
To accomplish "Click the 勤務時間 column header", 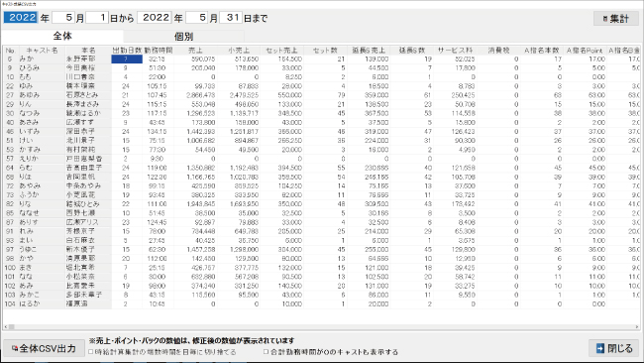I will [x=159, y=51].
